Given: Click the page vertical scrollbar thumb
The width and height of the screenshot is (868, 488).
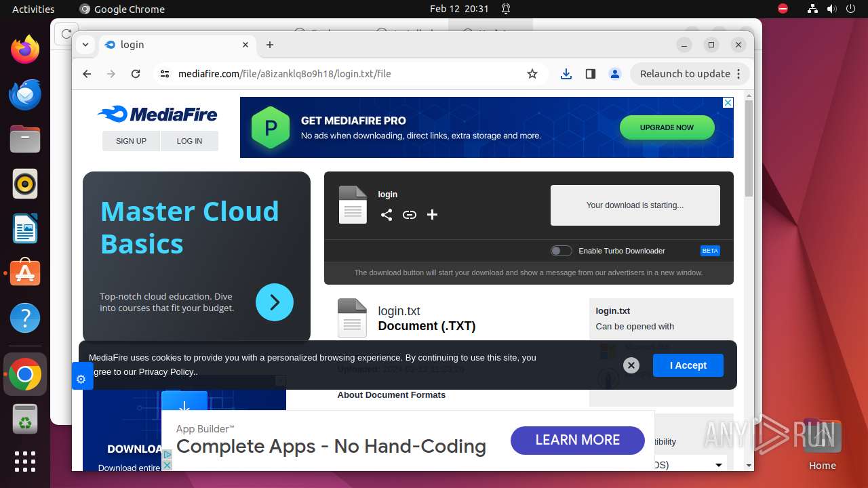Looking at the screenshot, I should tap(749, 148).
